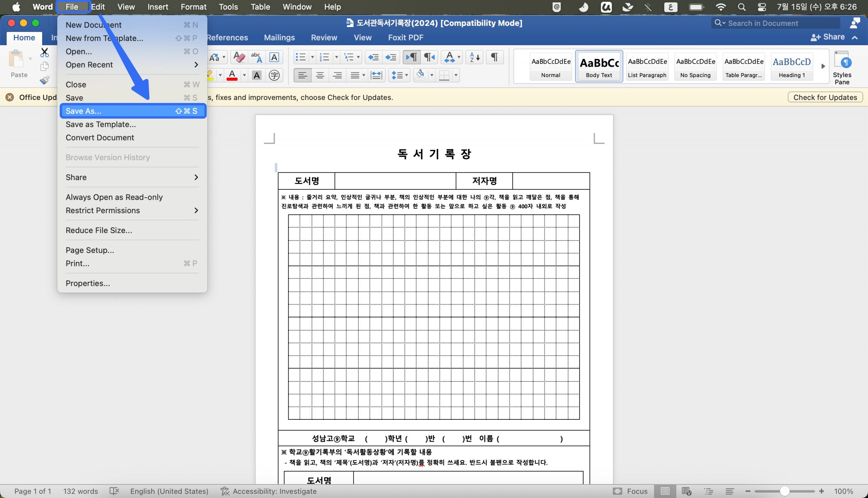Click the Increase Indent icon
868x498 pixels.
[391, 57]
